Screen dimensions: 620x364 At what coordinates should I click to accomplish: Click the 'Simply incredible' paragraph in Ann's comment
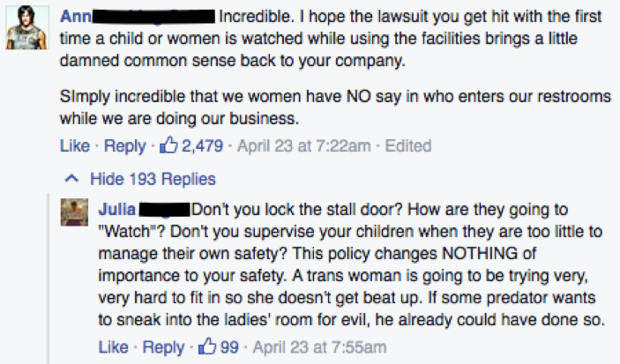(x=335, y=108)
